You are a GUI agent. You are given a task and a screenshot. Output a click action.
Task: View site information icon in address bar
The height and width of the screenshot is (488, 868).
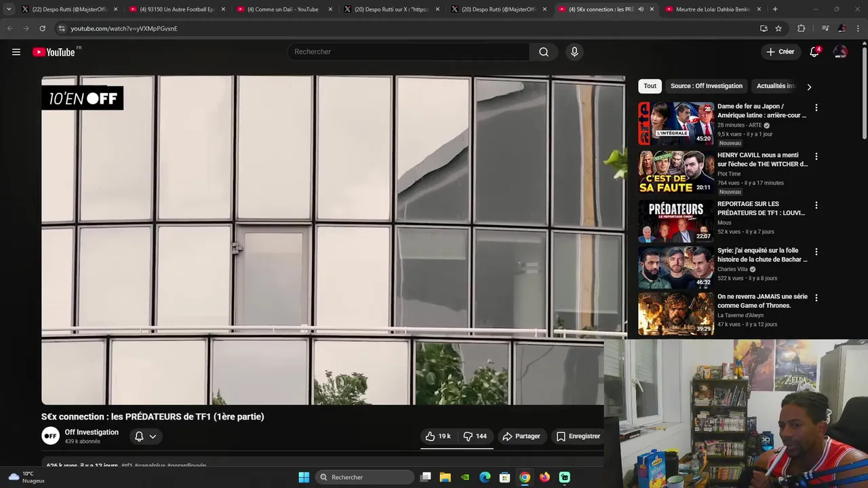pyautogui.click(x=62, y=28)
